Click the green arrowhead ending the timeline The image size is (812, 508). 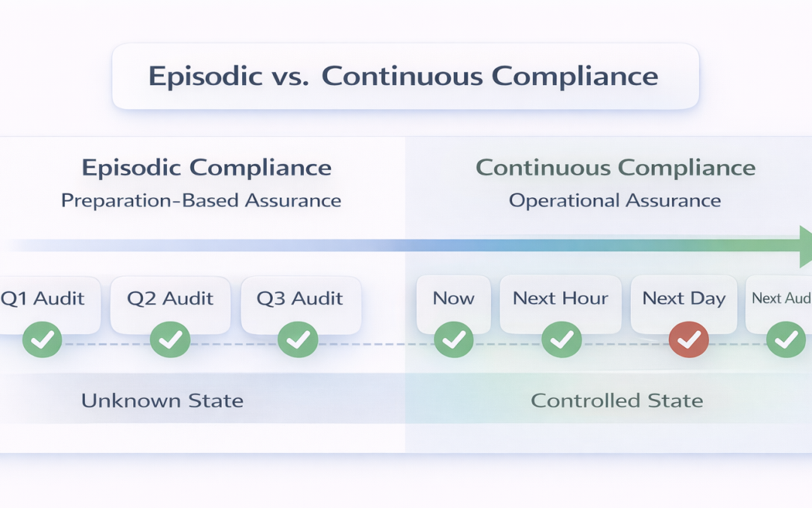point(804,246)
